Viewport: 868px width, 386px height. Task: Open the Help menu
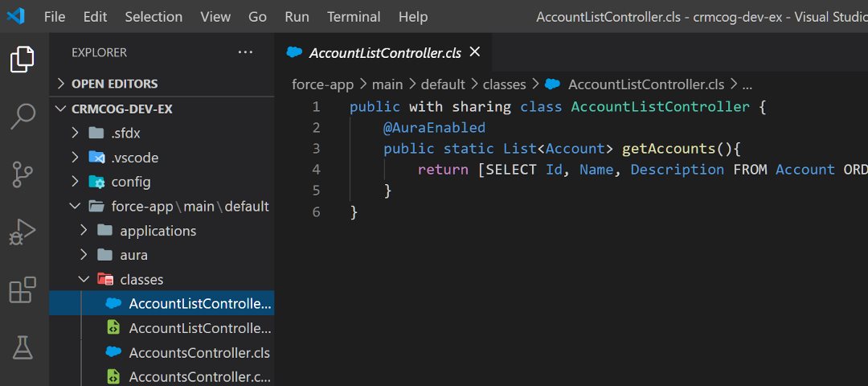click(x=413, y=17)
